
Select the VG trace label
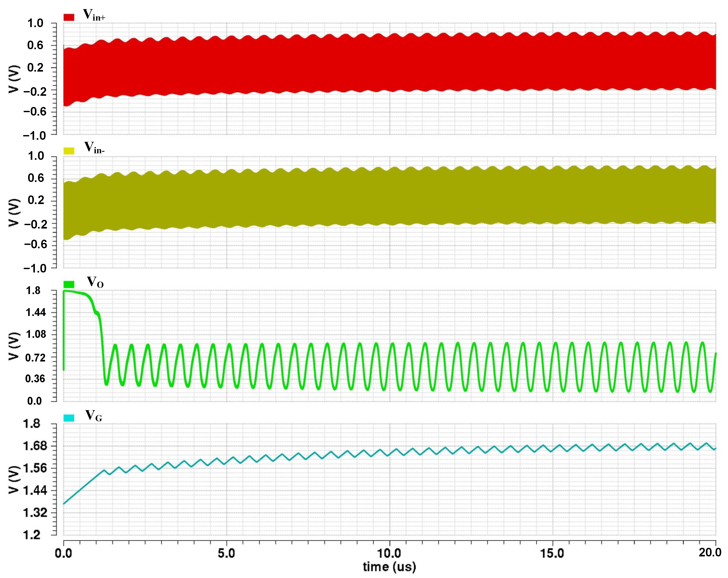93,416
